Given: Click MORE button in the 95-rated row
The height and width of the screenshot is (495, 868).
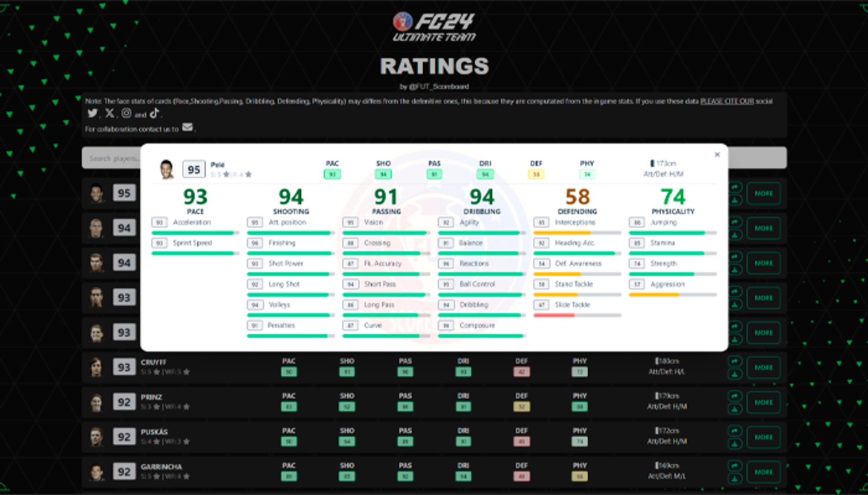Looking at the screenshot, I should pos(764,193).
